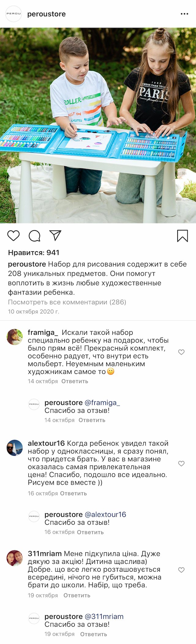Screen dimensions: 196x644
Task: Like 311mriam comment with small heart
Action: (181, 570)
